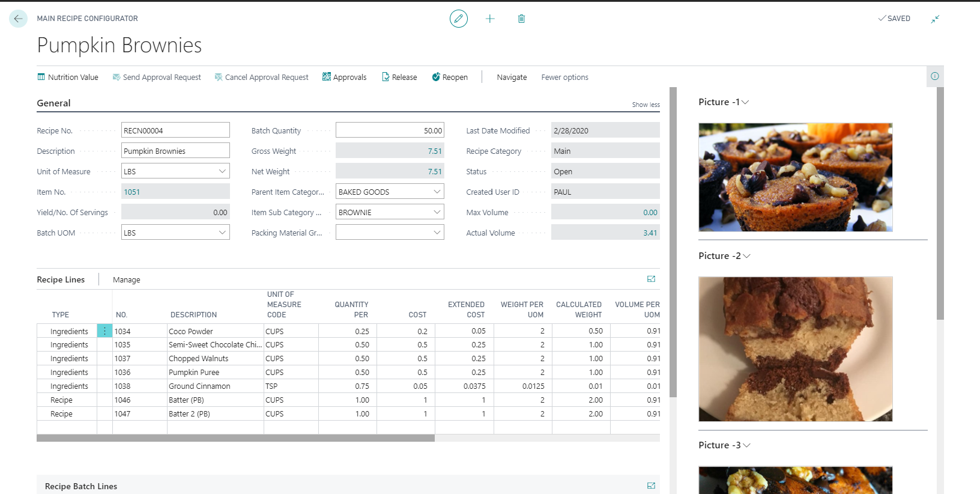Click the pencil edit icon

pos(458,19)
